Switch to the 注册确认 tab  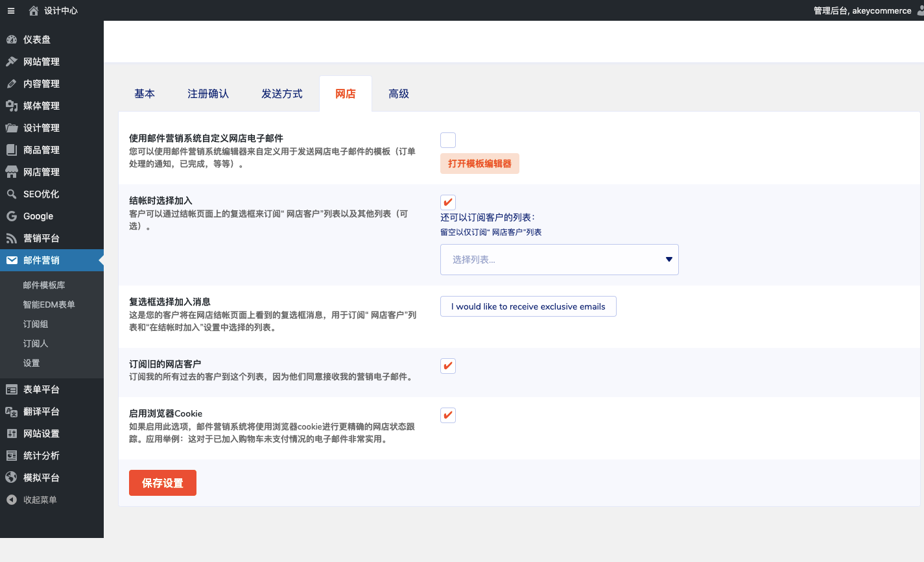(x=208, y=94)
